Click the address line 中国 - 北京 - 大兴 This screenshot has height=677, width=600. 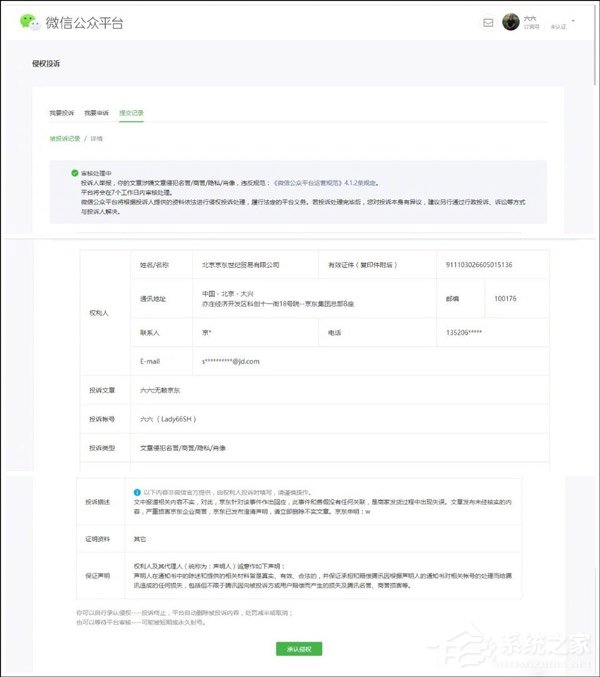pos(227,294)
